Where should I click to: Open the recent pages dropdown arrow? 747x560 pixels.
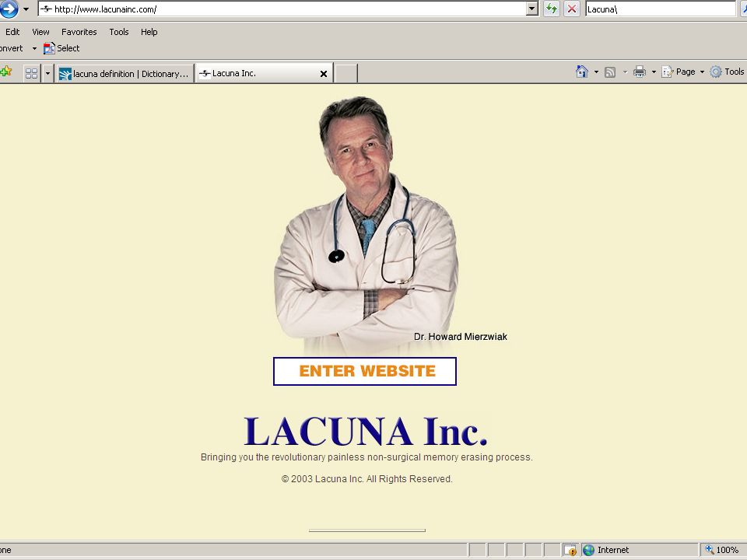tap(26, 9)
